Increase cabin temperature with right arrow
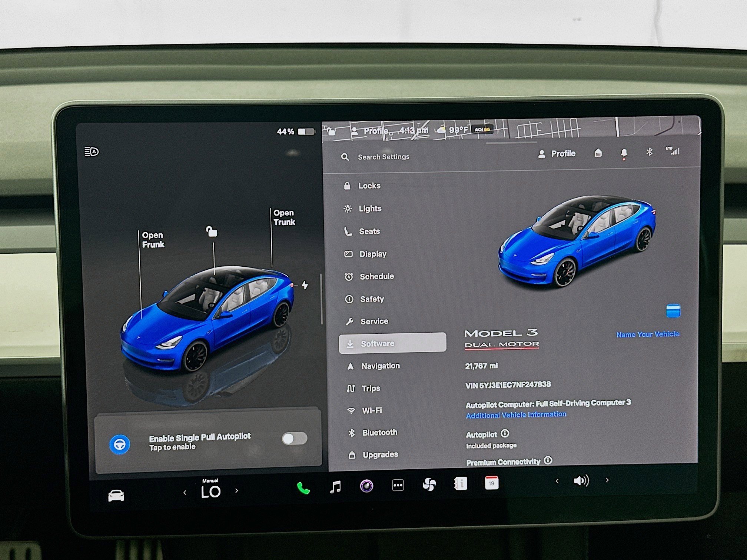The image size is (747, 560). (x=237, y=491)
